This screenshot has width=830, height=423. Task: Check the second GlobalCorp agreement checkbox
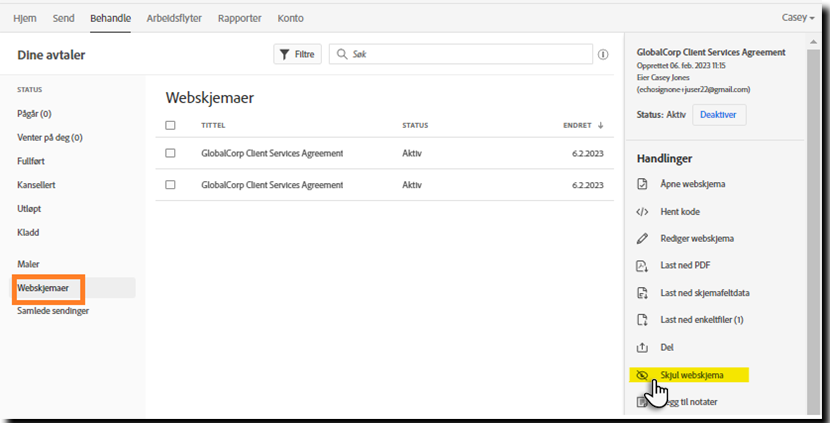[170, 185]
